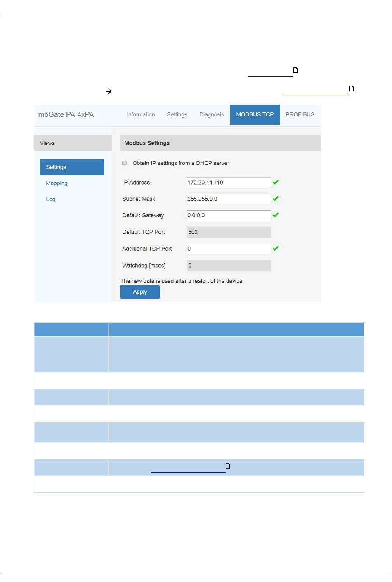Click the Default Gateway label

143,216
